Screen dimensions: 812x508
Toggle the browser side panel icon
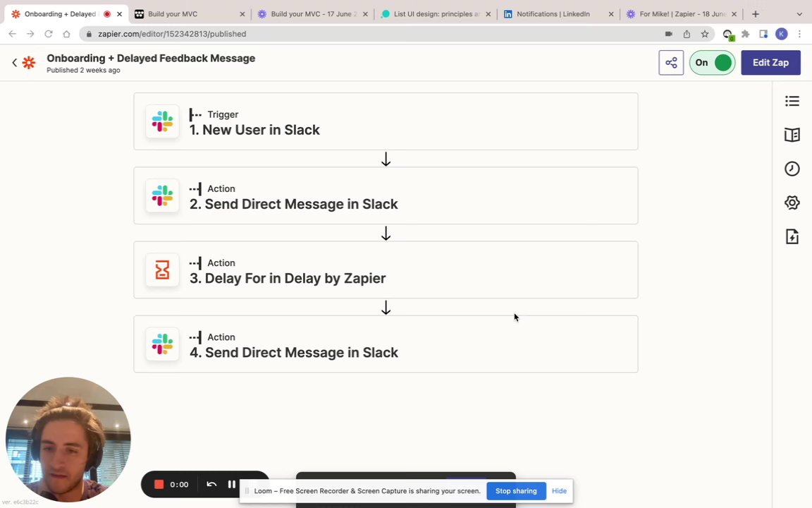[x=763, y=34]
